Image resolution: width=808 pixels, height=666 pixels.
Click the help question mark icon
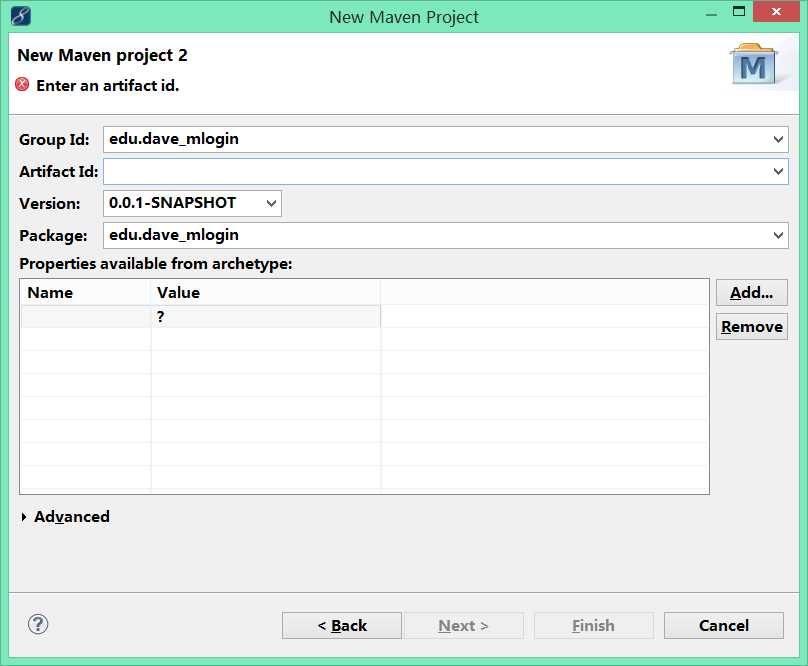(x=38, y=624)
